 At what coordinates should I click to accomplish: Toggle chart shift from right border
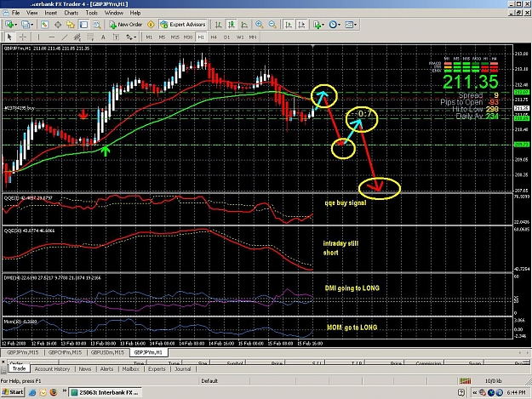[301, 25]
